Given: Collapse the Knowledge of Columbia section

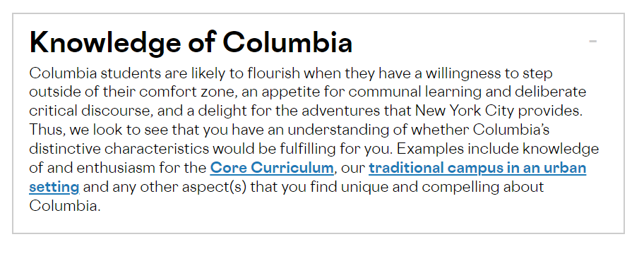Looking at the screenshot, I should coord(592,41).
